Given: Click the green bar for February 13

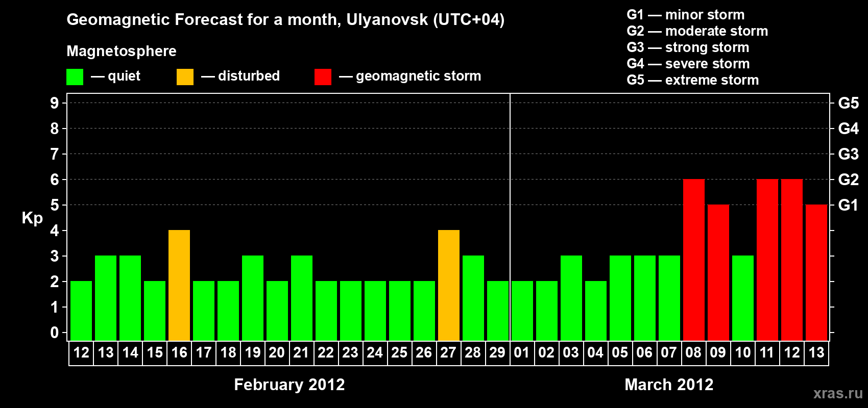Looking at the screenshot, I should click(106, 298).
